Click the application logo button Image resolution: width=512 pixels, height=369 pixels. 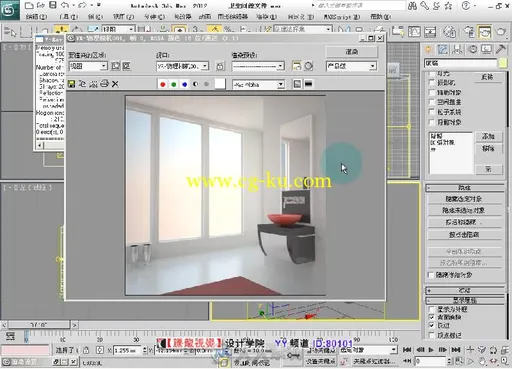point(9,10)
